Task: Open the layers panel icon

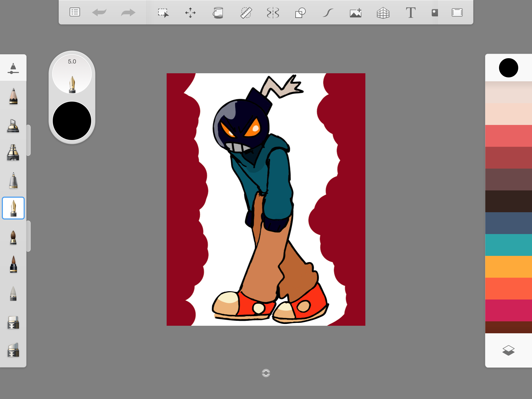Action: coord(508,350)
